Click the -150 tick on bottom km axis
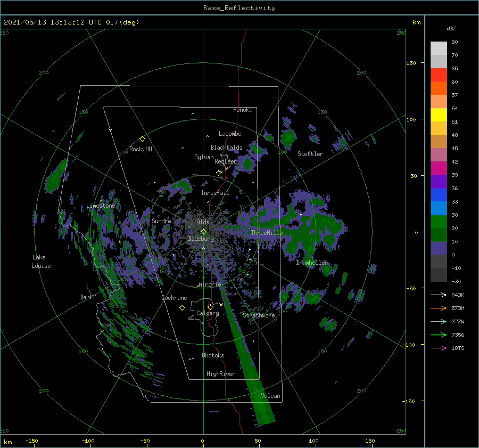479x448 pixels. click(x=31, y=441)
